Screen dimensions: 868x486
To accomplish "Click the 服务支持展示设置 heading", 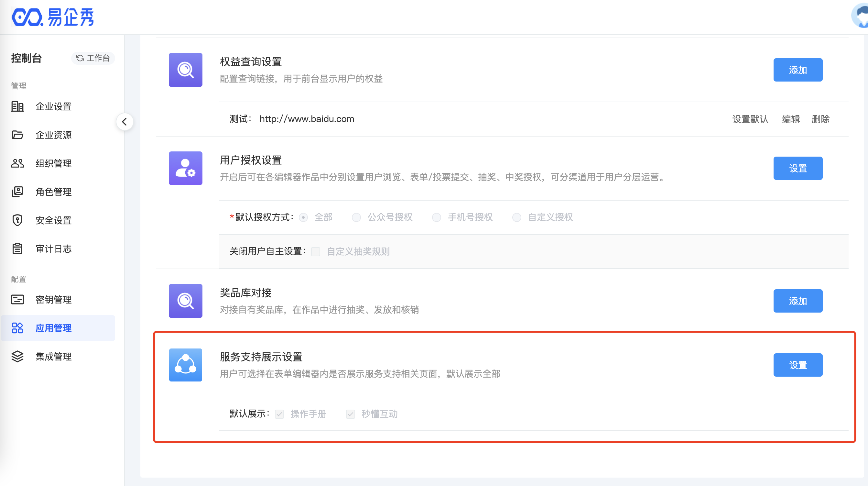I will 261,357.
